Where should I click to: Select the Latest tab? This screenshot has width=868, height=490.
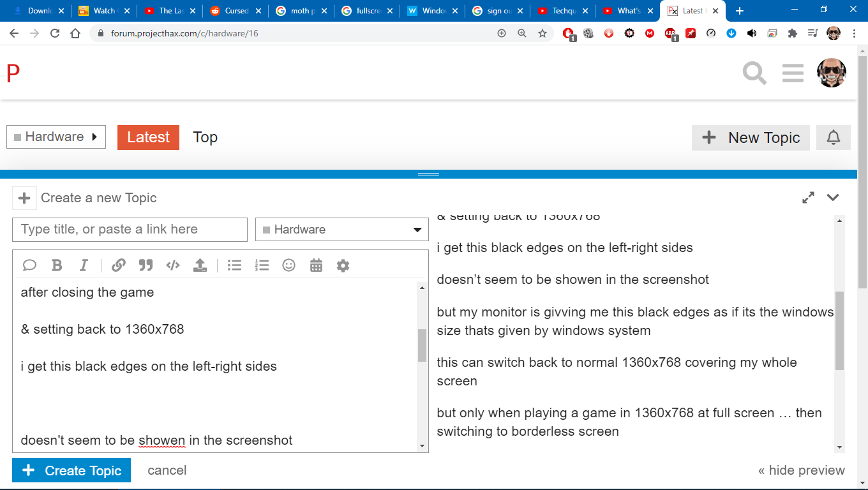tap(148, 137)
